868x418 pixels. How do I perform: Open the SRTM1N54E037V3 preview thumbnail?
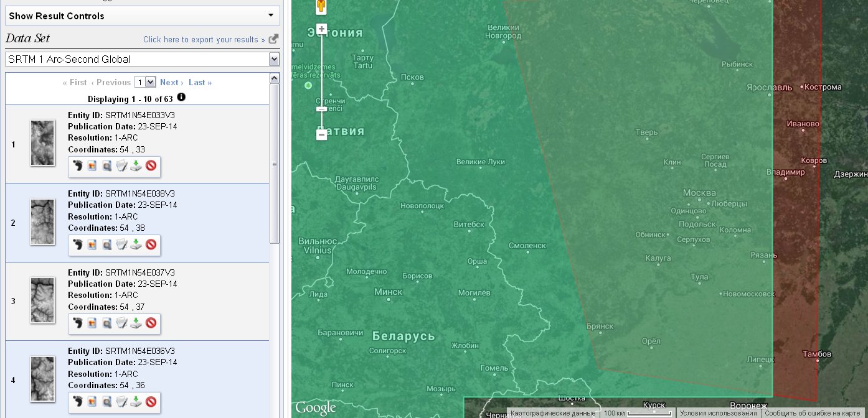tap(42, 300)
